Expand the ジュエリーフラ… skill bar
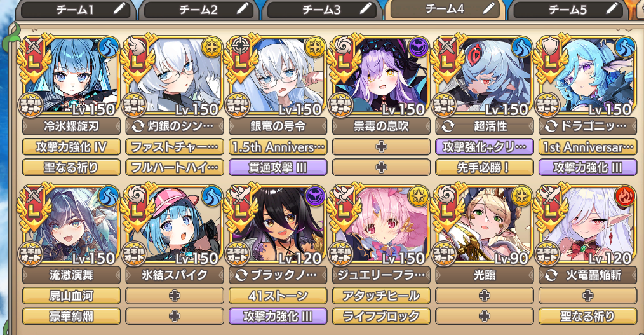Image resolution: width=644 pixels, height=335 pixels. (381, 275)
